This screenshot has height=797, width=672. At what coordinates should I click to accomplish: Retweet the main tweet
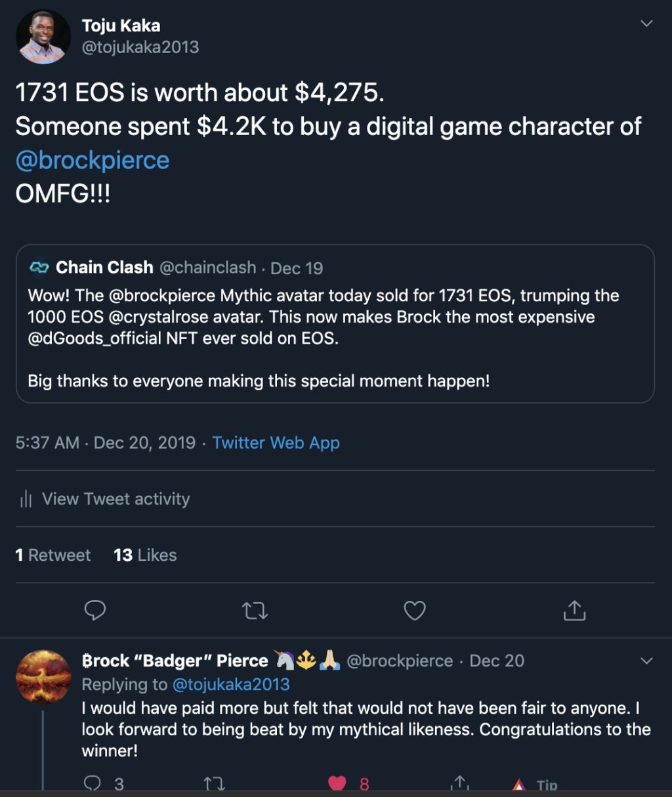(255, 611)
